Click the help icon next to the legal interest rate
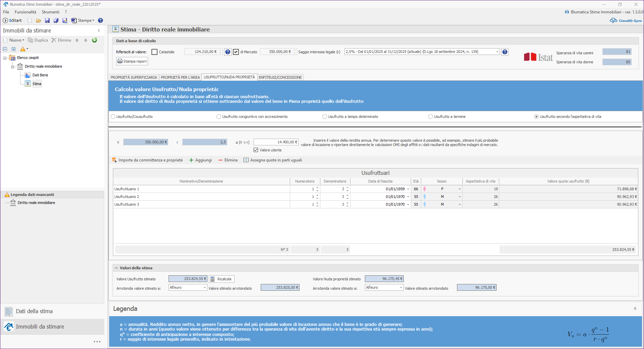The width and height of the screenshot is (644, 349). pyautogui.click(x=505, y=52)
